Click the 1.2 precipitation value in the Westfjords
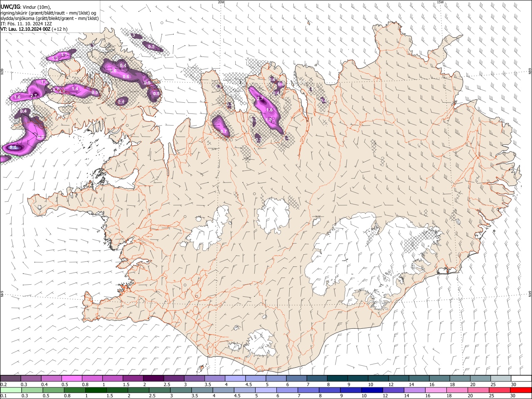532x399 pixels. coord(55,59)
